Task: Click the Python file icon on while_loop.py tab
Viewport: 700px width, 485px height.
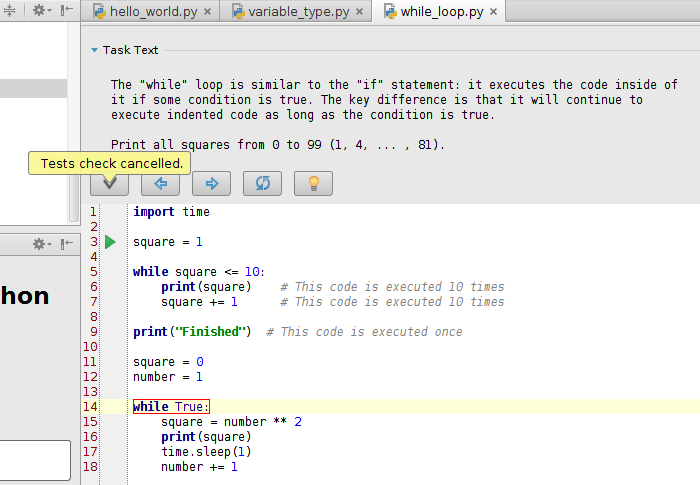Action: point(391,11)
